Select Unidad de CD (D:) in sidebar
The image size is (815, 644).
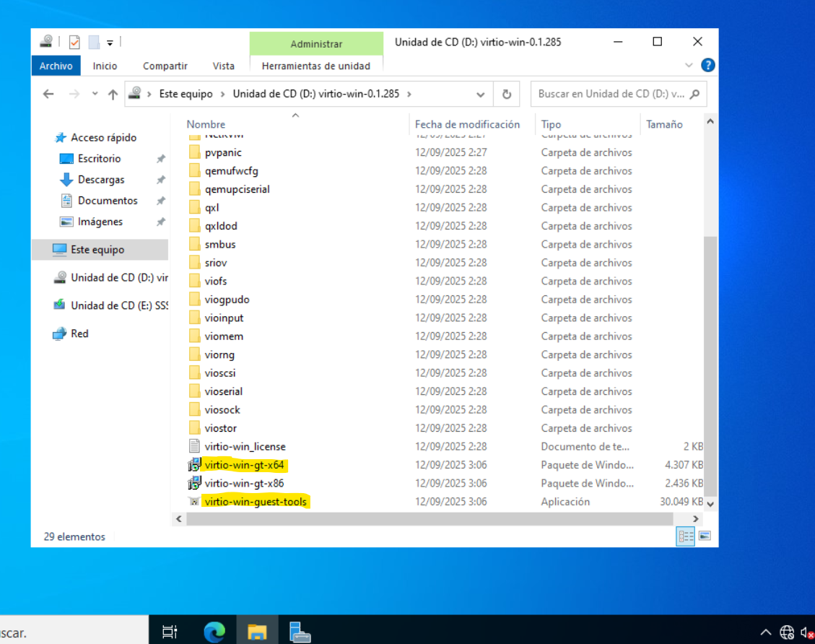pyautogui.click(x=119, y=277)
